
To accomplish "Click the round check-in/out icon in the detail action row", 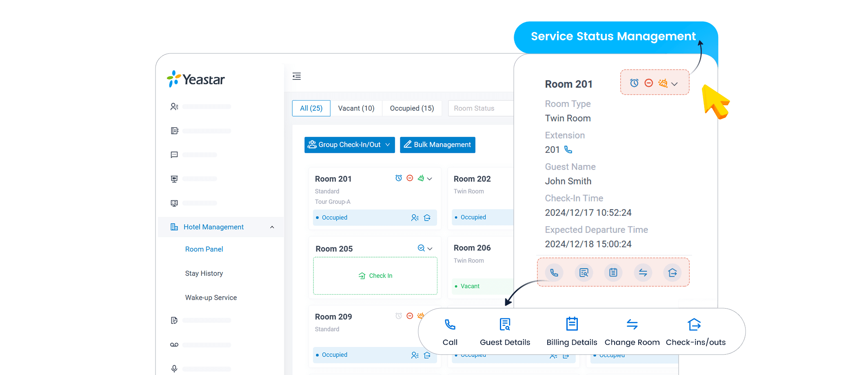I will (673, 273).
